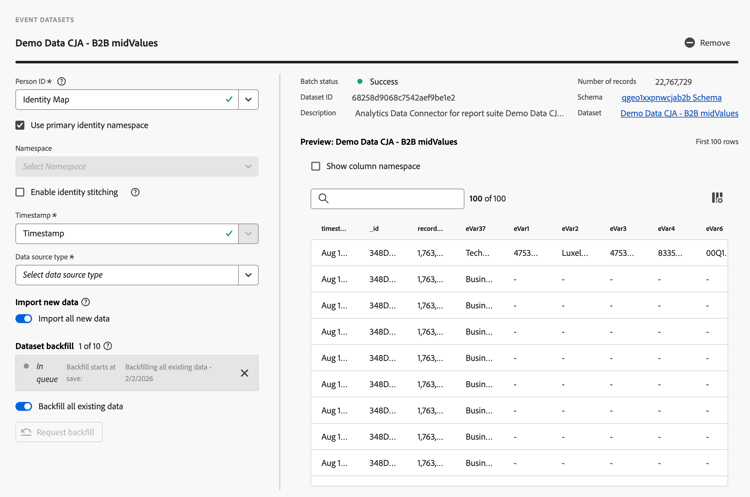Click the Remove minus icon
750x497 pixels.
[689, 43]
